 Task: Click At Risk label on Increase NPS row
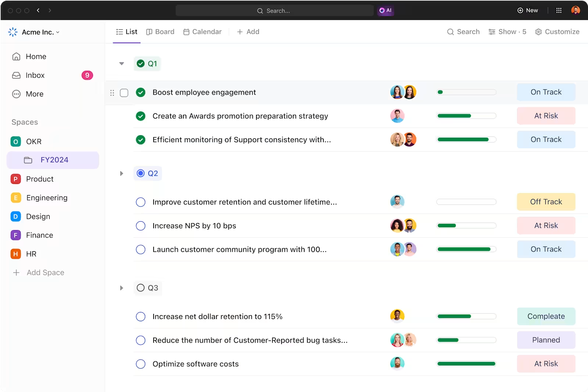coord(546,226)
